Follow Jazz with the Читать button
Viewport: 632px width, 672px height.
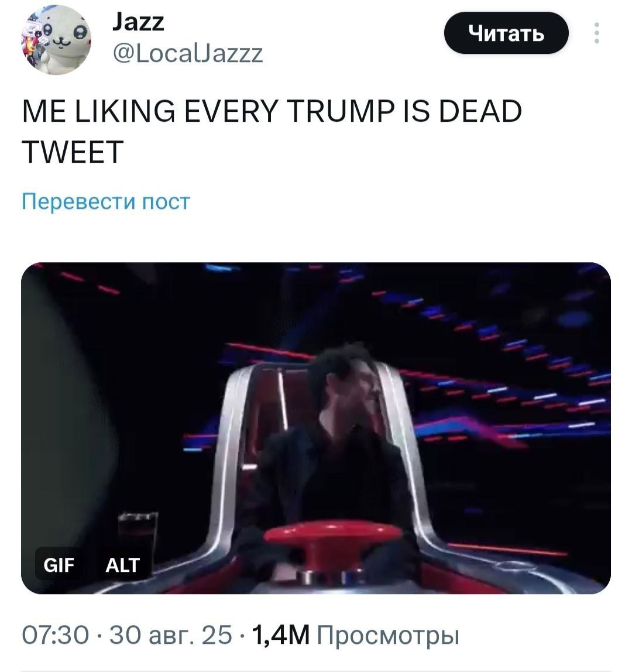[506, 33]
